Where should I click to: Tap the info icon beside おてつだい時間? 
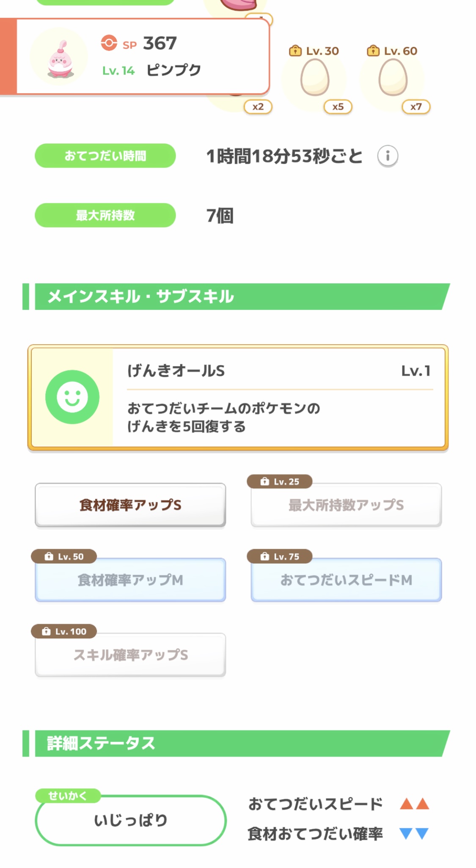pos(388,156)
